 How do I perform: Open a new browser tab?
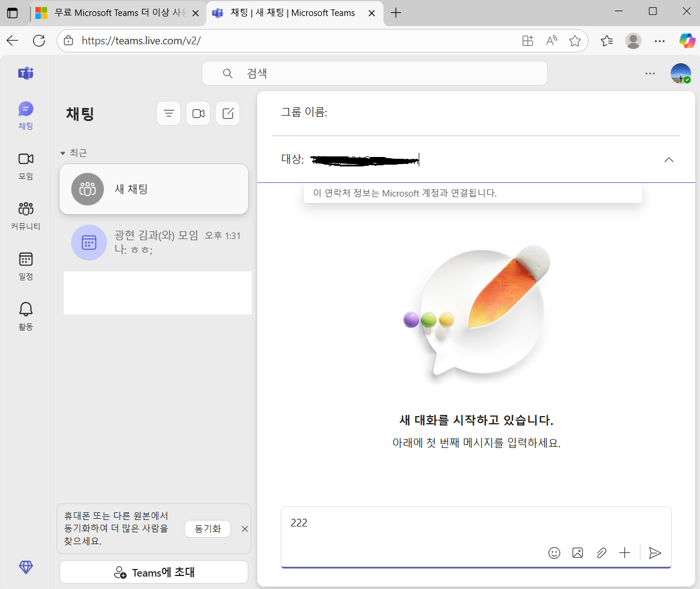(x=396, y=13)
